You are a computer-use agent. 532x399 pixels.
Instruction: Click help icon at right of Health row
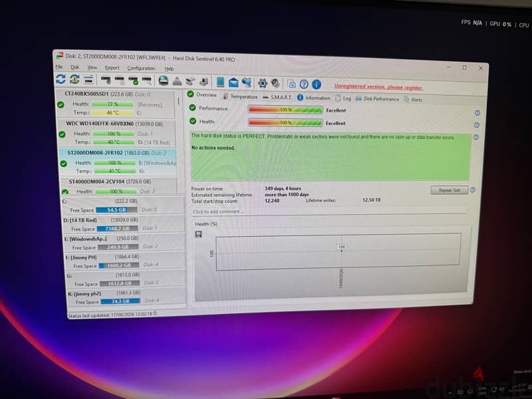pyautogui.click(x=477, y=125)
